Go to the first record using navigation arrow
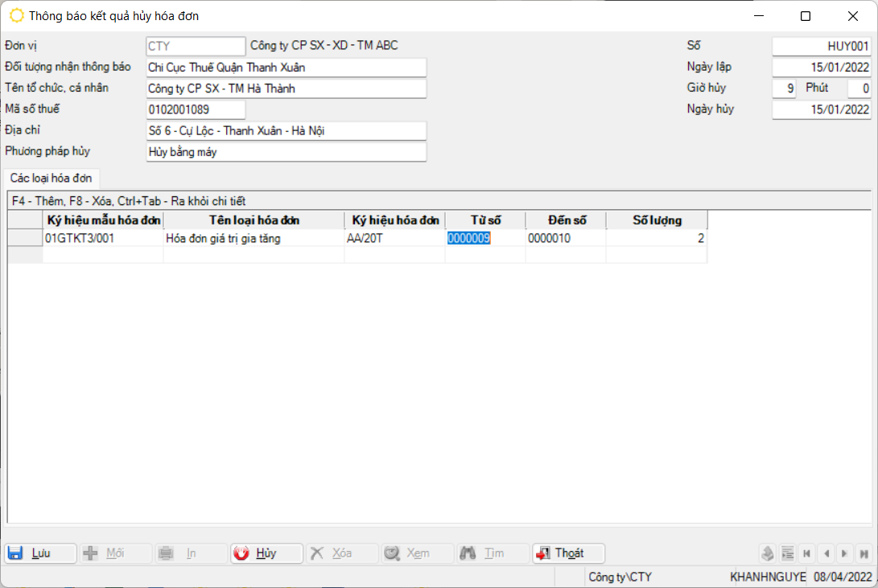This screenshot has width=878, height=588. point(806,553)
